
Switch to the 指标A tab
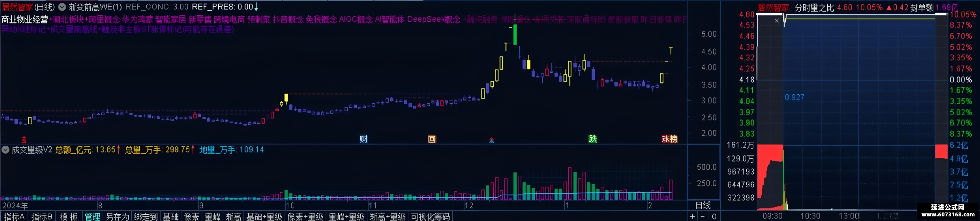point(14,216)
